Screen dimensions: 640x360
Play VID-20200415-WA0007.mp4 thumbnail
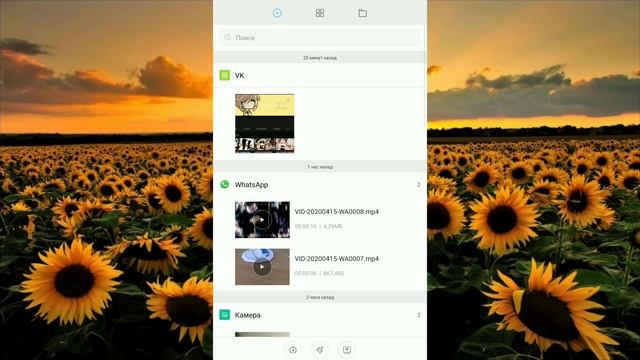(262, 267)
